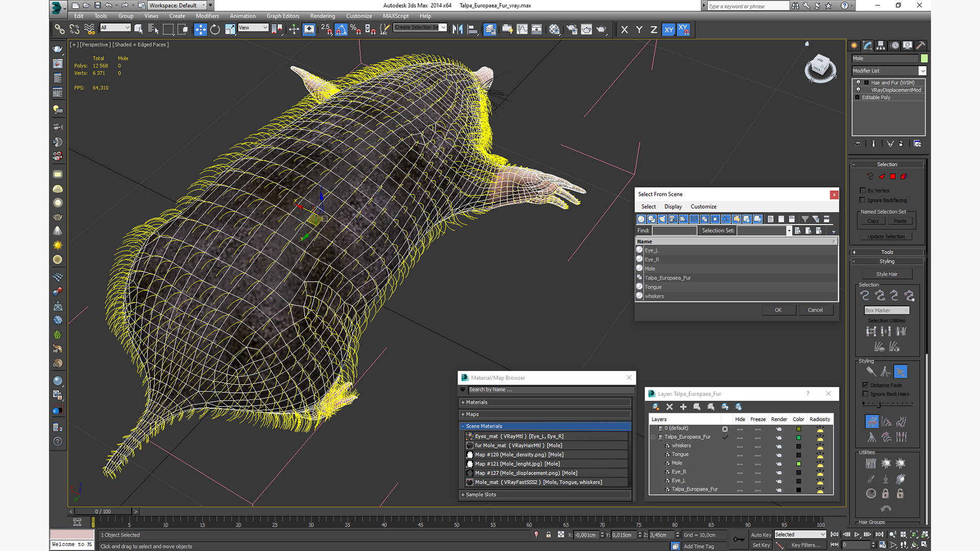This screenshot has width=980, height=551.
Task: Open the selection filter All dropdown
Action: pyautogui.click(x=115, y=28)
